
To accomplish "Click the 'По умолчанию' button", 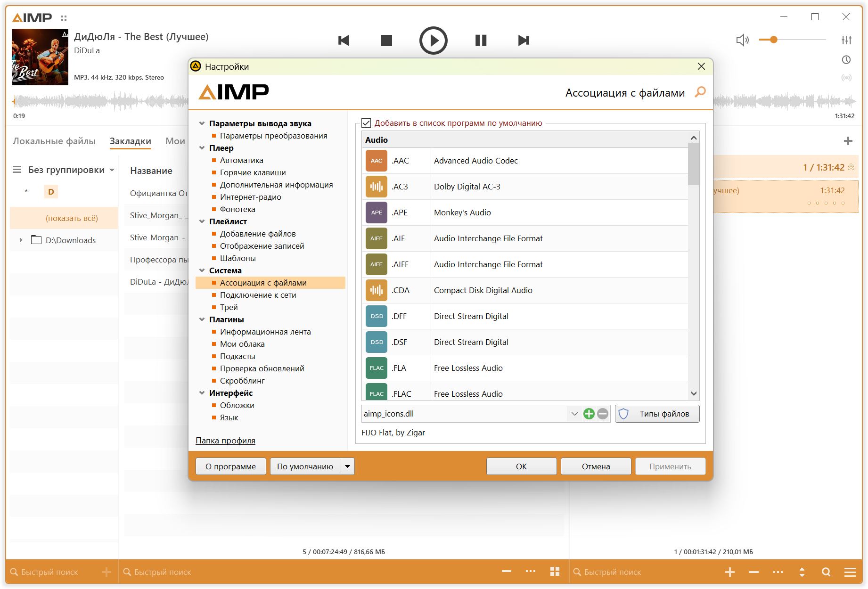I will pos(305,466).
